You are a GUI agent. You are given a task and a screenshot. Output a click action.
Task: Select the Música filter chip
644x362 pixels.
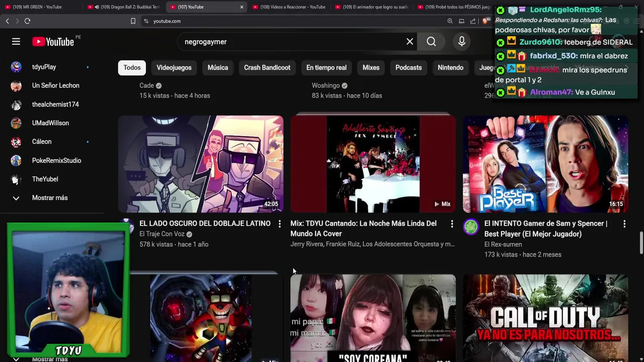point(218,67)
